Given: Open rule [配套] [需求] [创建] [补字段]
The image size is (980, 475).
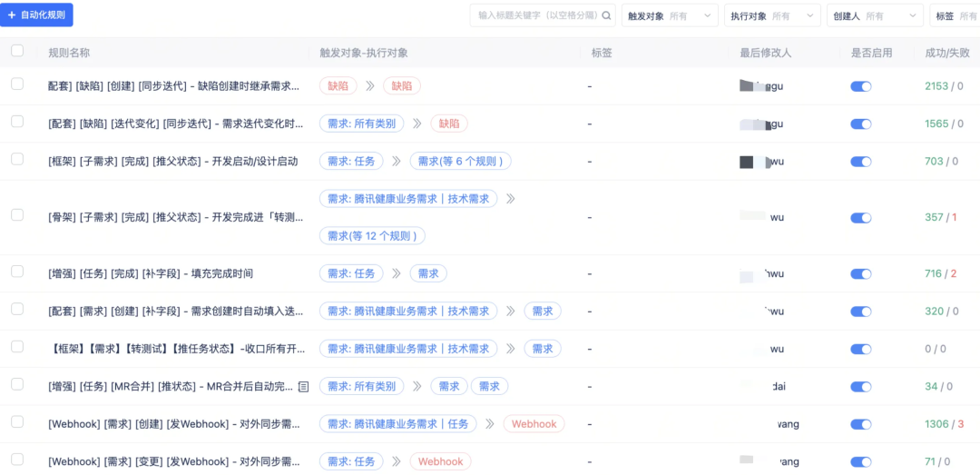Looking at the screenshot, I should [x=176, y=311].
